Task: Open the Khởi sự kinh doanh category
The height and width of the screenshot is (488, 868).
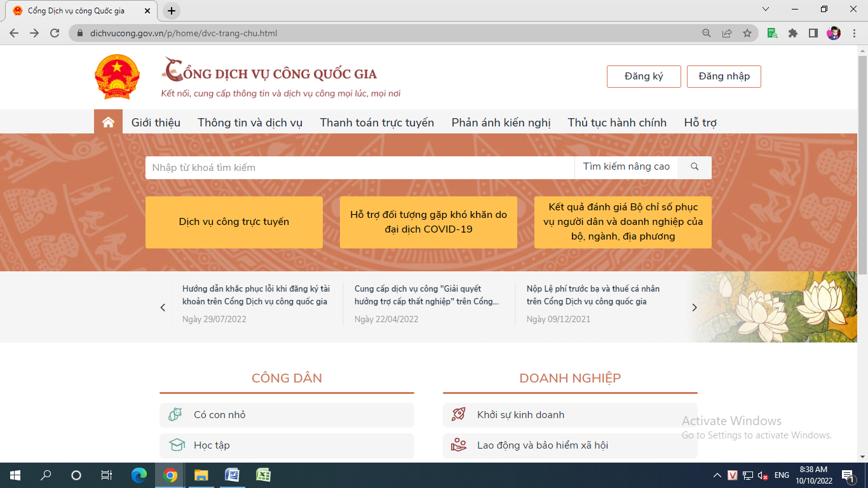Action: click(x=570, y=415)
